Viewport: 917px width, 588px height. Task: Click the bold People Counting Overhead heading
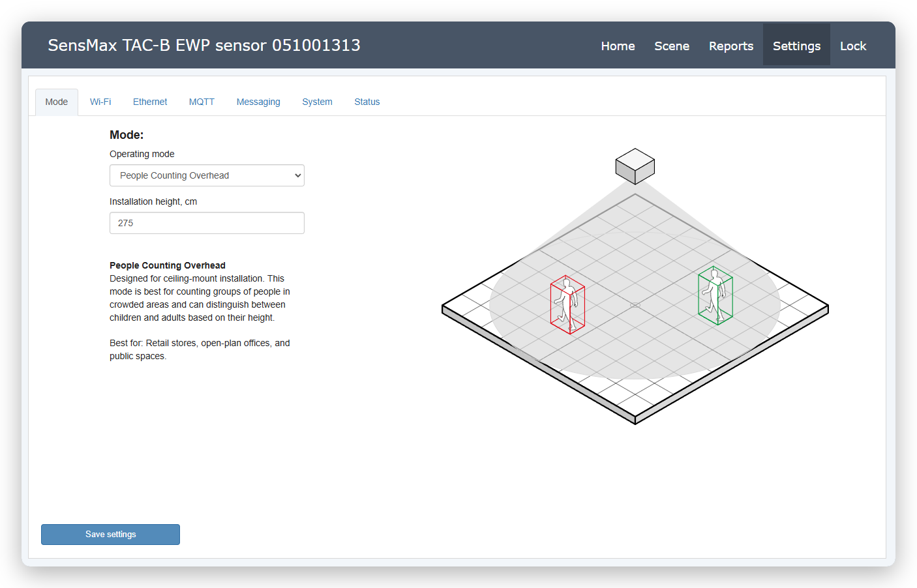click(168, 265)
